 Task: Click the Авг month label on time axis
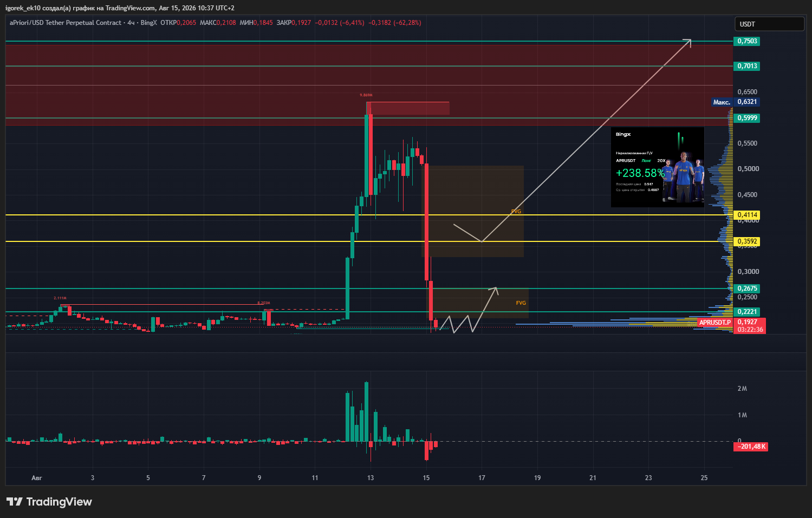[37, 478]
